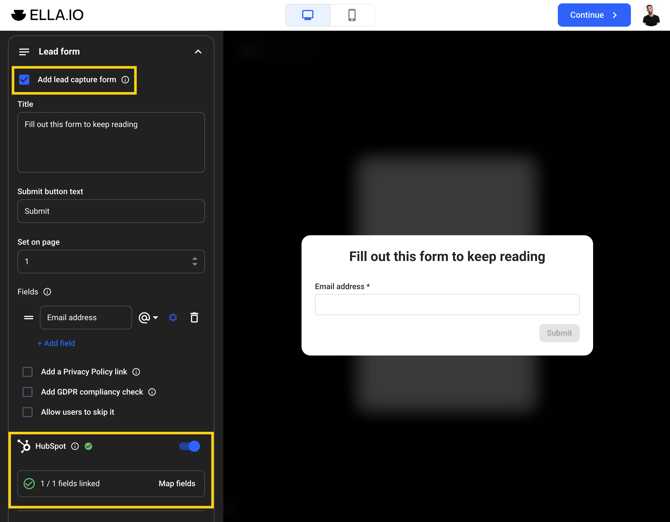Show info about Privacy Policy link
Viewport: 670px width, 522px height.
click(x=136, y=372)
